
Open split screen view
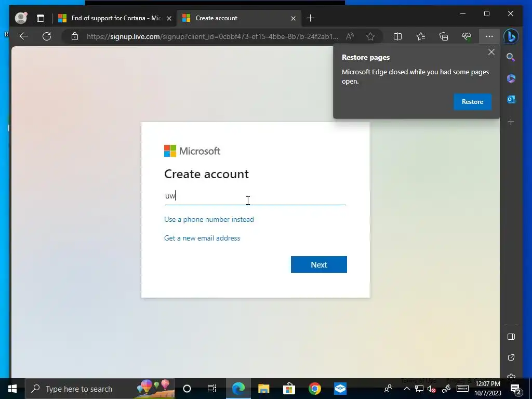pyautogui.click(x=397, y=36)
